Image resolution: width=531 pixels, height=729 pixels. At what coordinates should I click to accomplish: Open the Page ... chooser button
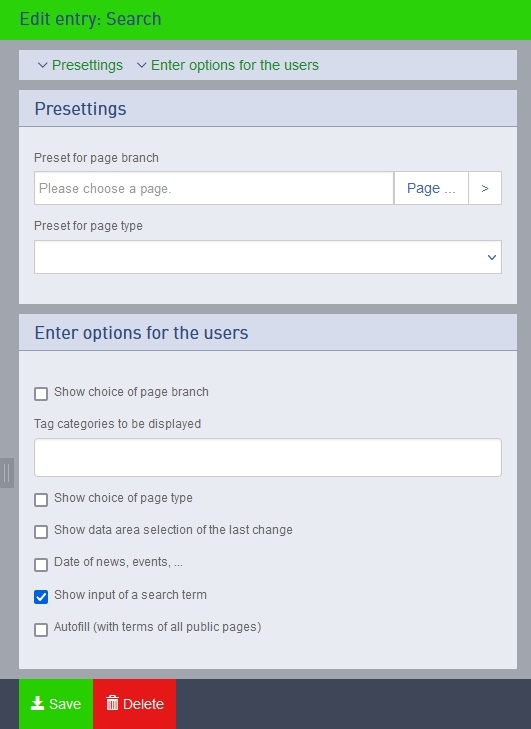tap(431, 188)
